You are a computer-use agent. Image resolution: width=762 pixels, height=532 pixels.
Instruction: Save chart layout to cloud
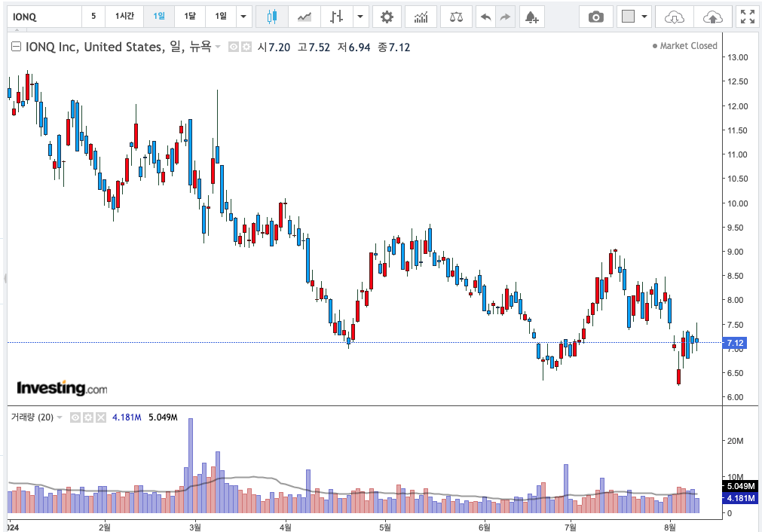pyautogui.click(x=712, y=17)
